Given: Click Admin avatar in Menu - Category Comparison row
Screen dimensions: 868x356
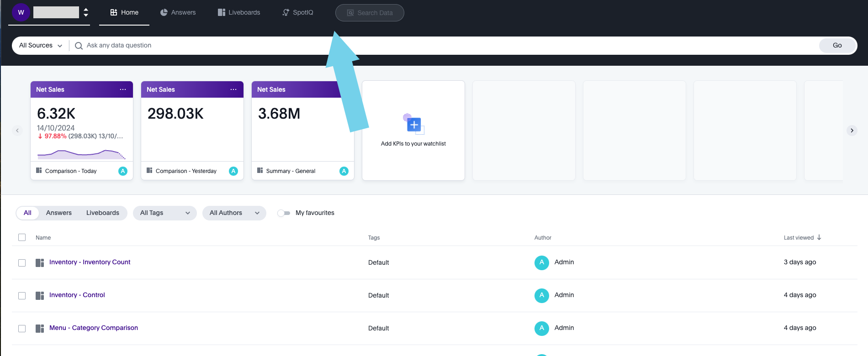Looking at the screenshot, I should tap(542, 328).
